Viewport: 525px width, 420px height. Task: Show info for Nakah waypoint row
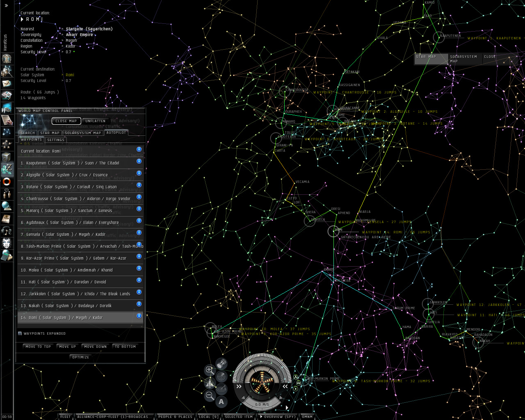pyautogui.click(x=139, y=304)
